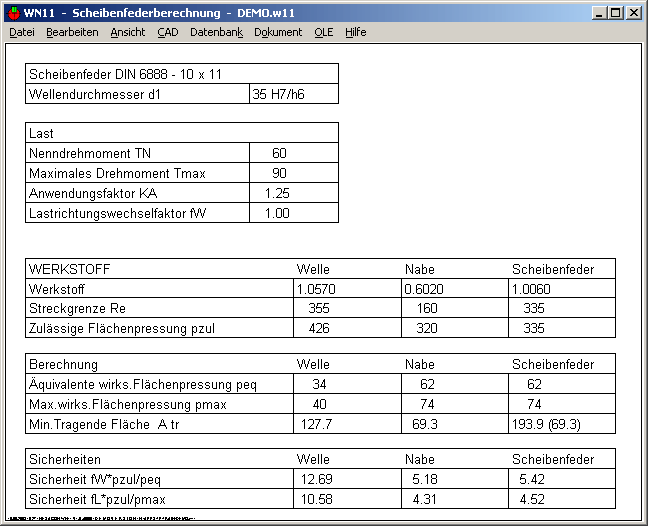
Task: Open the OLE menu
Action: (x=323, y=32)
